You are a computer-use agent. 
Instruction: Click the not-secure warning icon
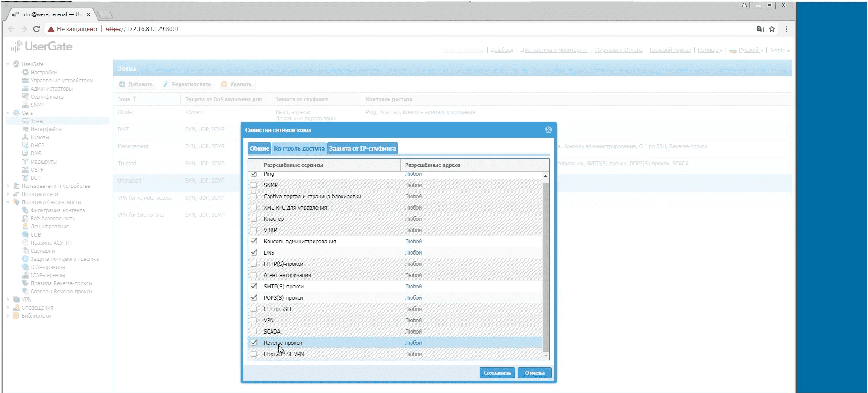51,29
